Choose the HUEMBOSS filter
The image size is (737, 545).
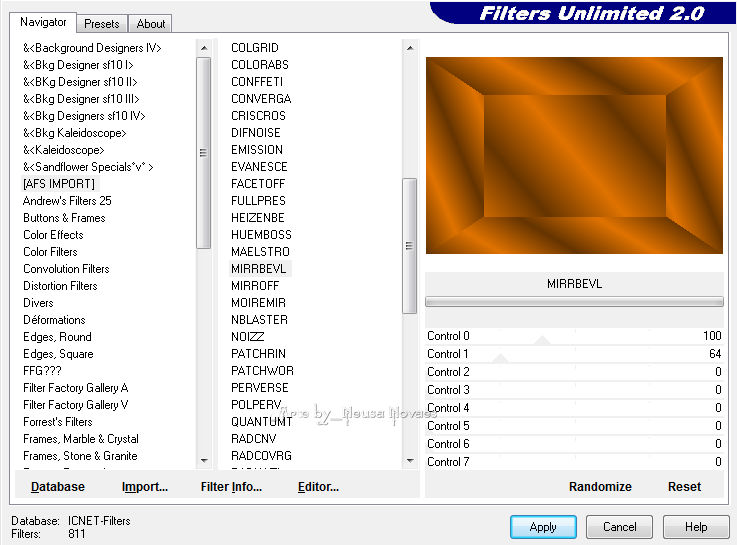pyautogui.click(x=261, y=235)
